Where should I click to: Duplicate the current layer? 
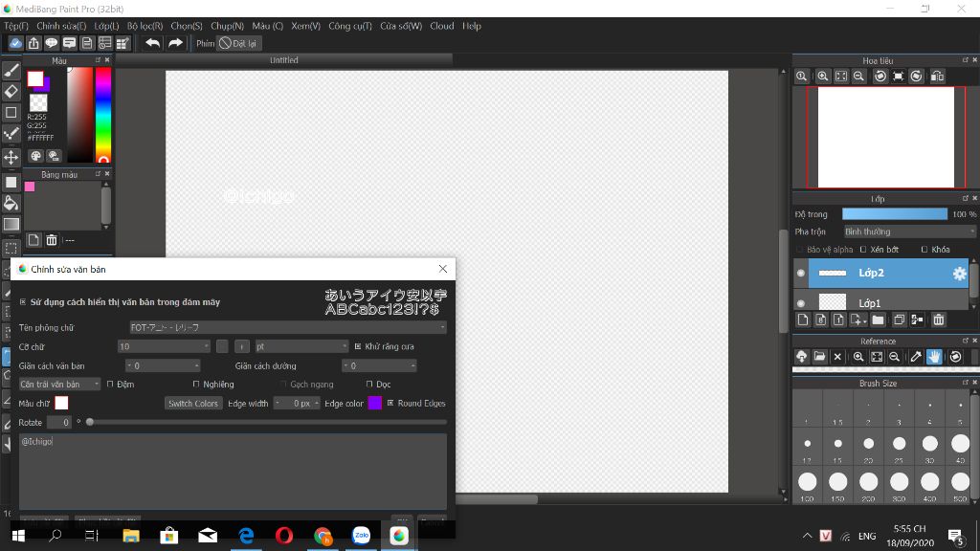[x=899, y=320]
